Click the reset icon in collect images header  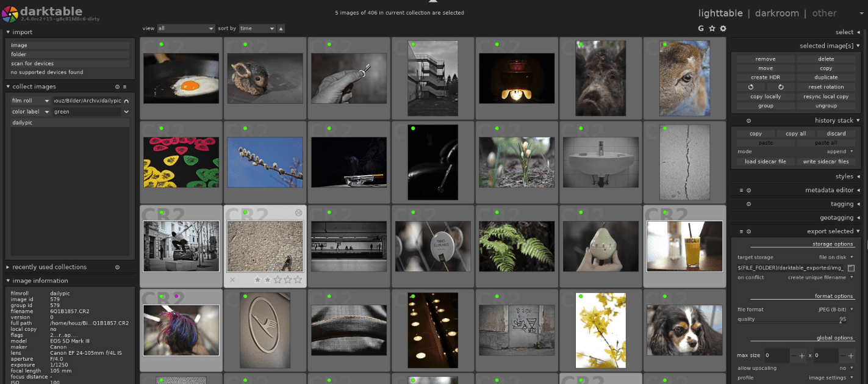[x=118, y=87]
